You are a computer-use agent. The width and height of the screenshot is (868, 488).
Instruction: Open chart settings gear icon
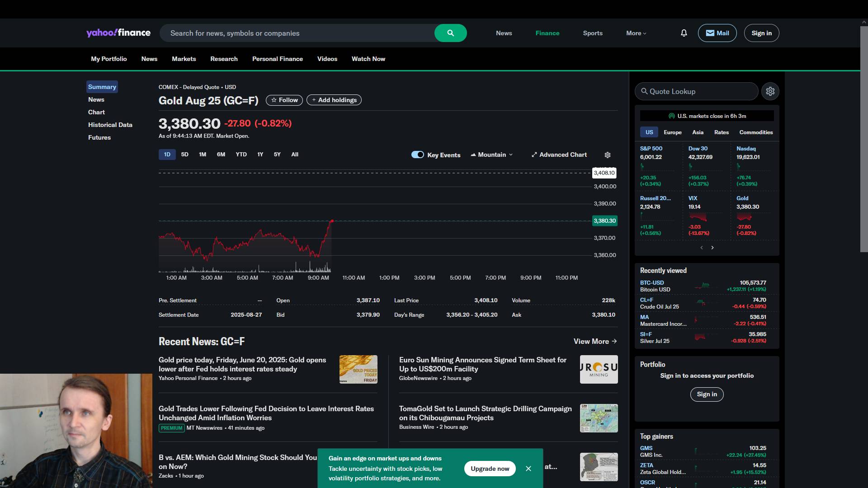pos(608,155)
